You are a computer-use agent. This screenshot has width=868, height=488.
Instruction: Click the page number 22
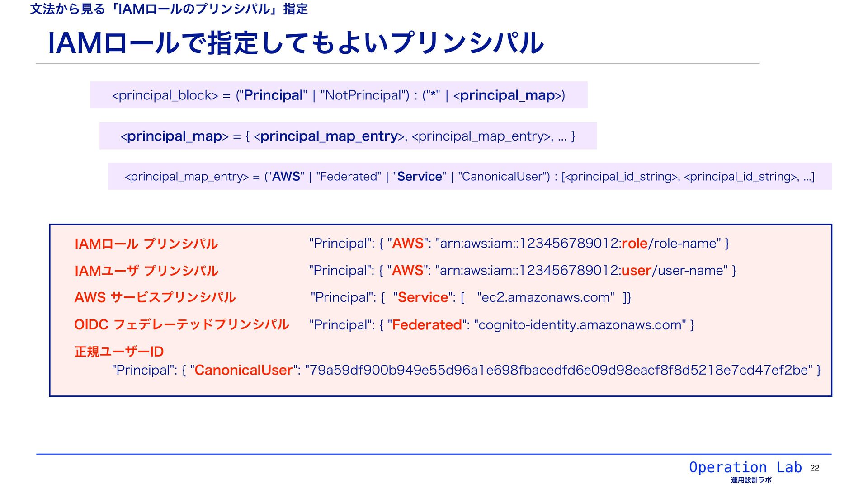tap(815, 468)
